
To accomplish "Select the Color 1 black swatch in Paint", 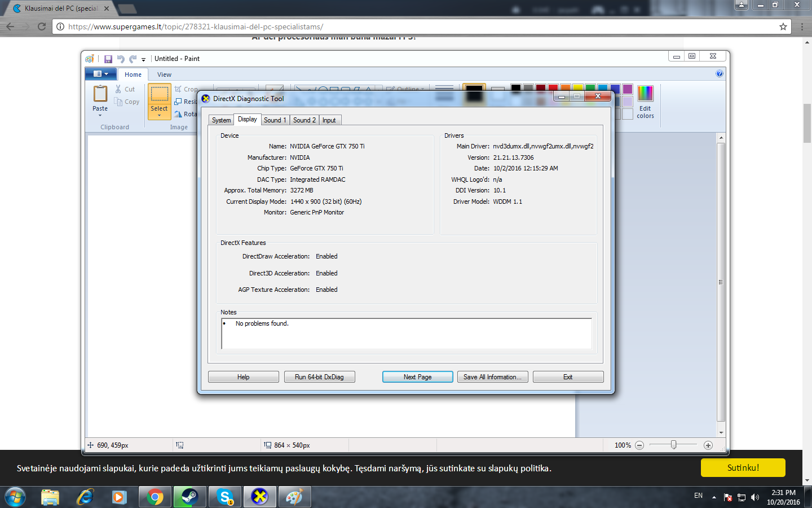I will pos(474,94).
